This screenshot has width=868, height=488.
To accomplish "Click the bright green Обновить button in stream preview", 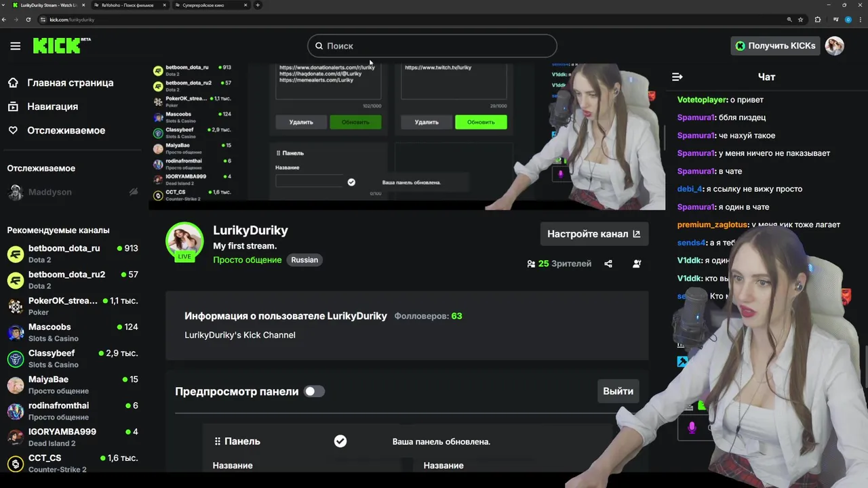I will (x=481, y=122).
